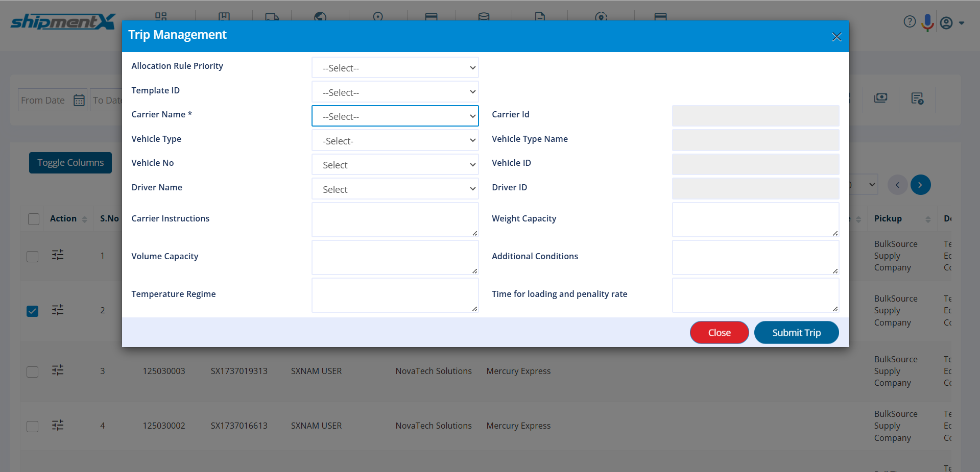Click BulkSource Supply Company in row 1

pos(896,256)
